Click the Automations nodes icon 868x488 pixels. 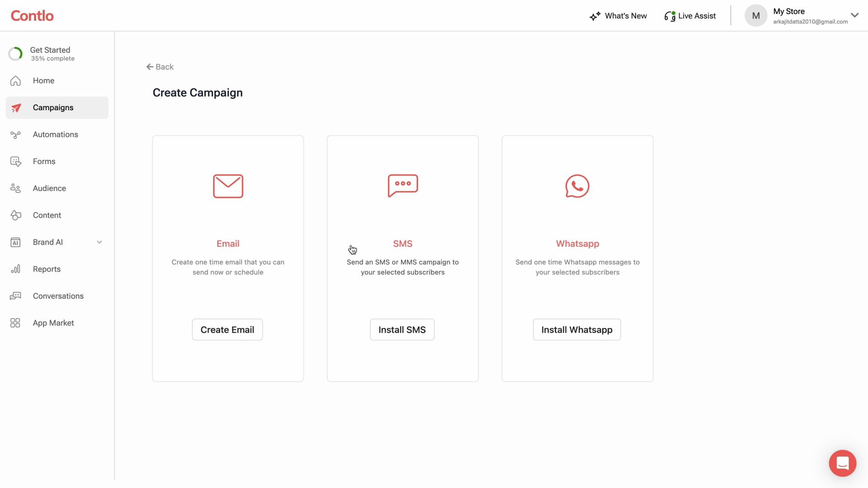(15, 135)
